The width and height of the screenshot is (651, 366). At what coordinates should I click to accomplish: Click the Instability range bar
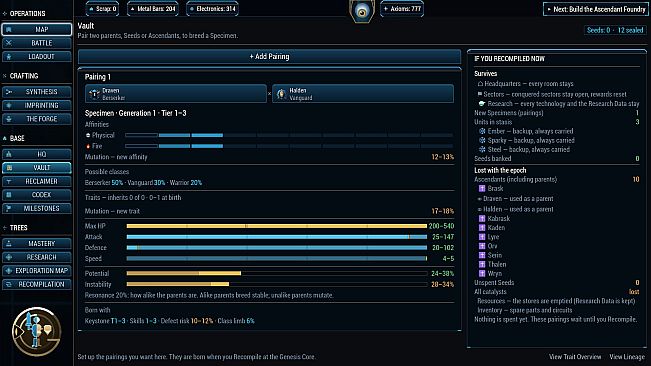coord(277,284)
